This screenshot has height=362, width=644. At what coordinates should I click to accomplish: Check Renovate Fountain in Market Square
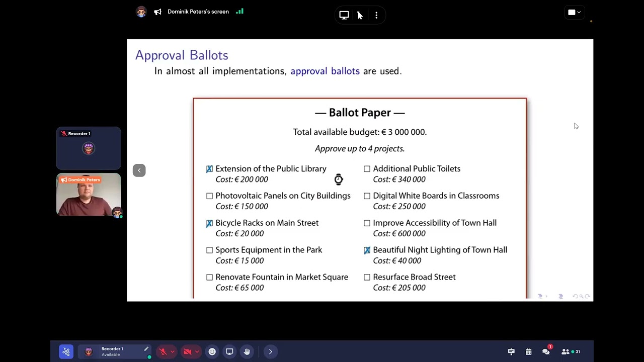point(209,277)
